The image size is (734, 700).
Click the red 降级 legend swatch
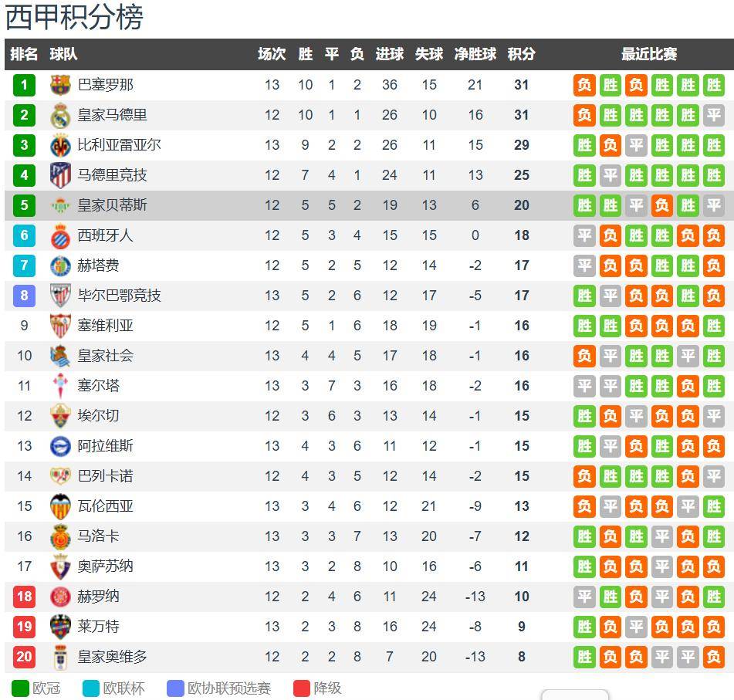tap(302, 688)
